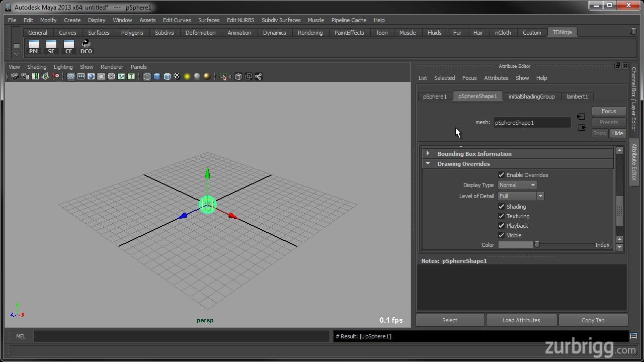This screenshot has height=362, width=644.
Task: Click the DCO Python shelf icon
Action: 86,46
